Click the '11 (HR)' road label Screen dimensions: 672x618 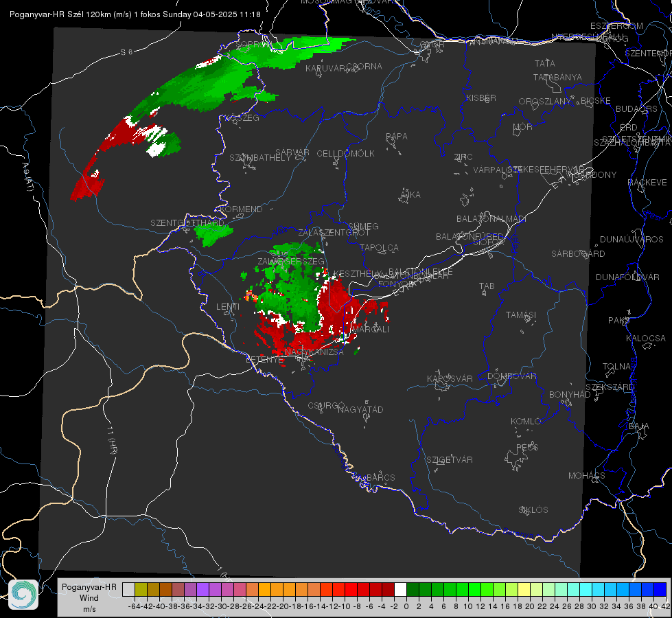tap(112, 440)
